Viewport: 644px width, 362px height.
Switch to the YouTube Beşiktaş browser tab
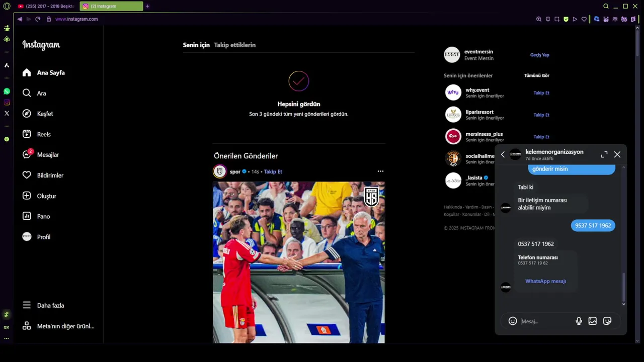[46, 6]
